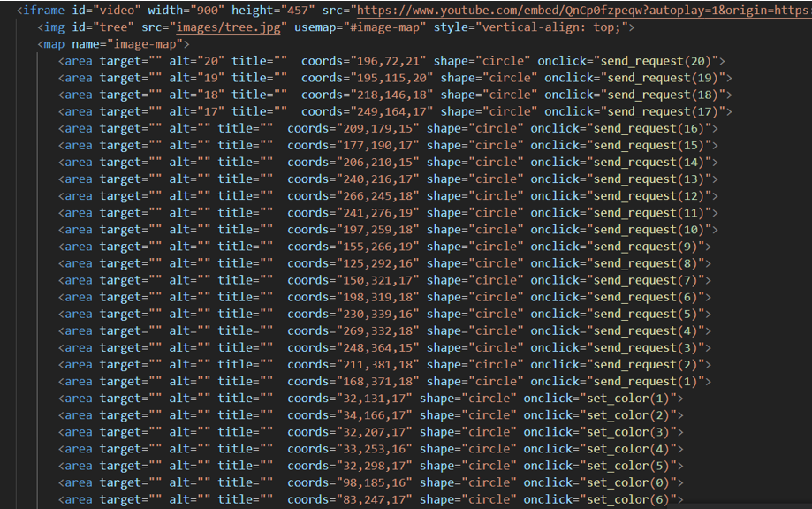This screenshot has width=812, height=509.
Task: Click the usemap value #image-map
Action: pos(384,27)
